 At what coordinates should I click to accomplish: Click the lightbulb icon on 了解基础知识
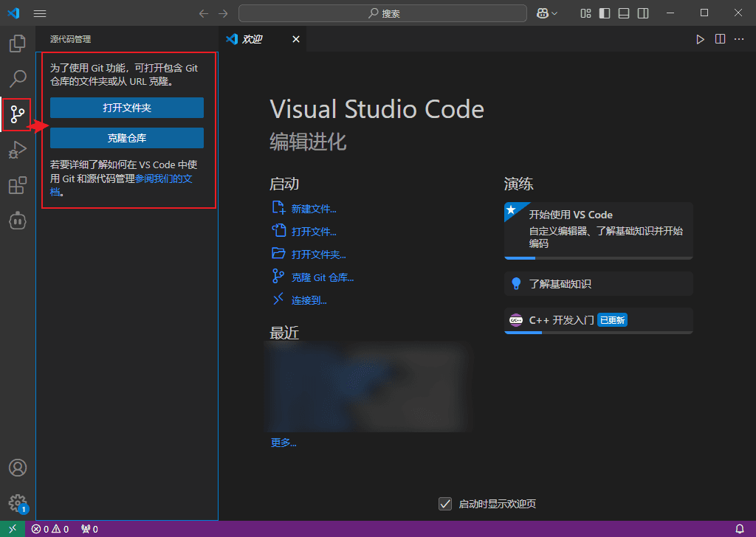click(516, 284)
